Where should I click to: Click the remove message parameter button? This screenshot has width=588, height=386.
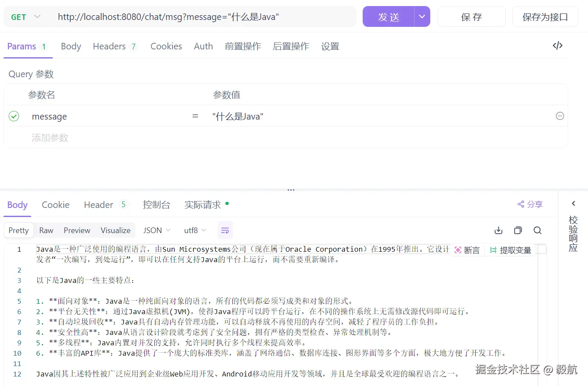click(x=560, y=116)
